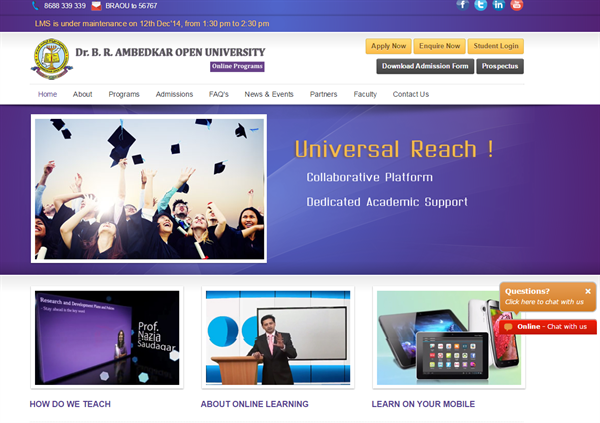The height and width of the screenshot is (423, 600).
Task: Click the Collaborative Platform banner text
Action: (x=370, y=177)
